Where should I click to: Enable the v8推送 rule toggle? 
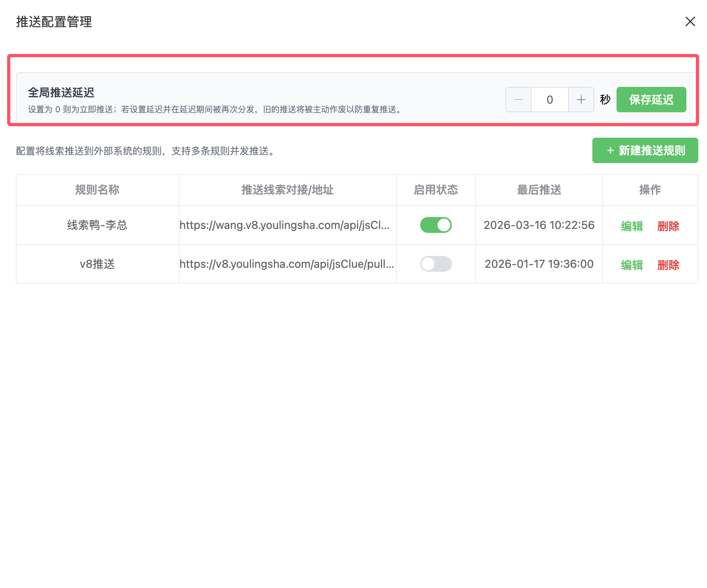click(436, 264)
